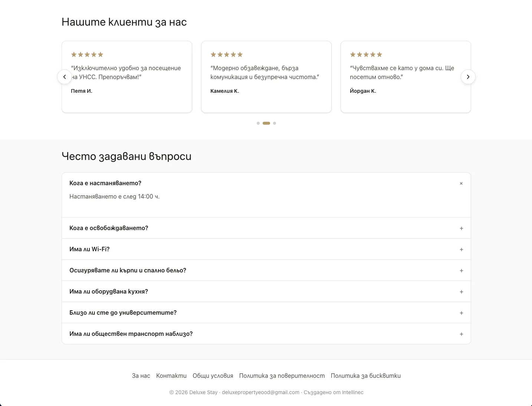This screenshot has height=406, width=532.
Task: Open "Политика за поверителност" link
Action: click(282, 376)
